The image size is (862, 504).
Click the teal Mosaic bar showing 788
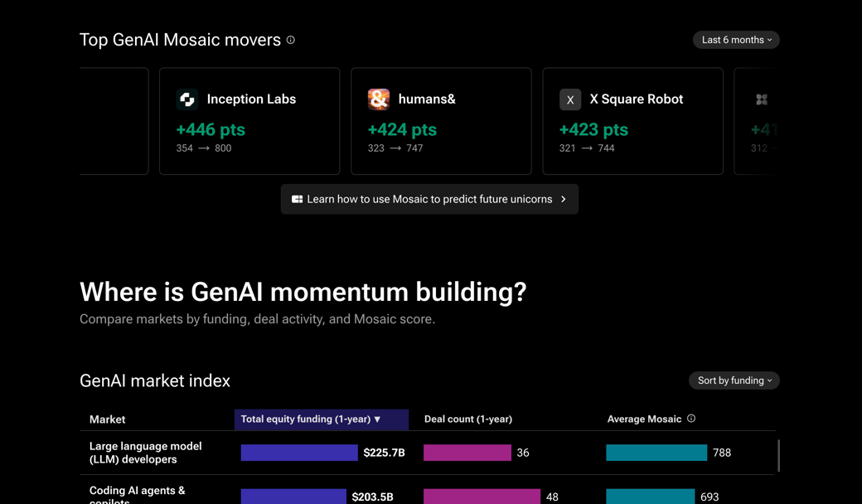click(656, 453)
